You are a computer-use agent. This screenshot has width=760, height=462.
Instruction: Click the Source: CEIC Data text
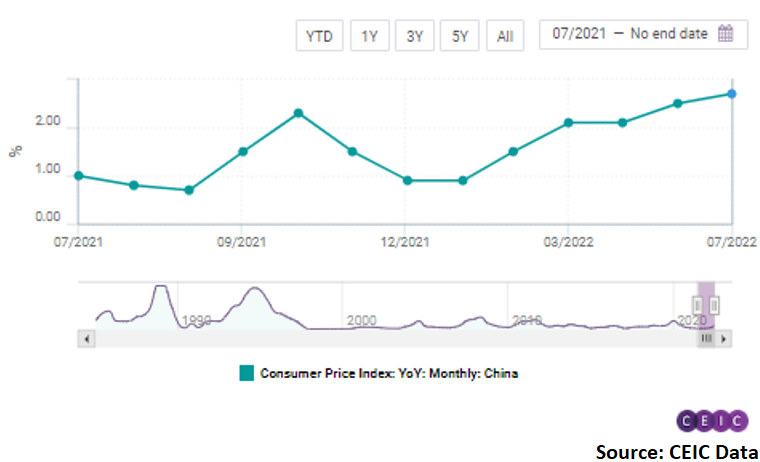677,452
